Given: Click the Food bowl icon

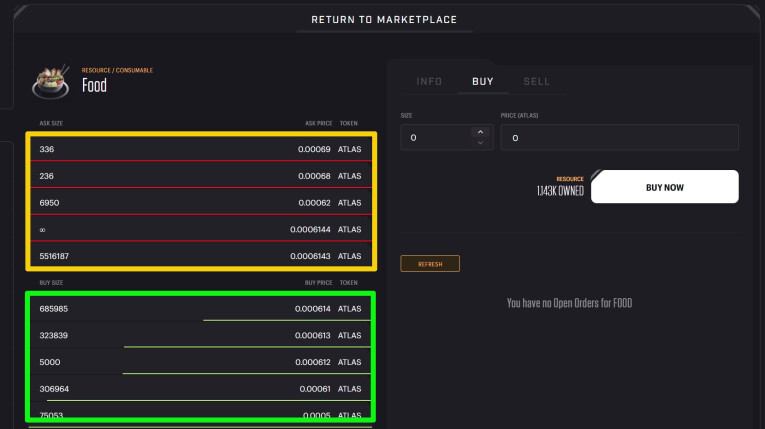Looking at the screenshot, I should pos(50,82).
